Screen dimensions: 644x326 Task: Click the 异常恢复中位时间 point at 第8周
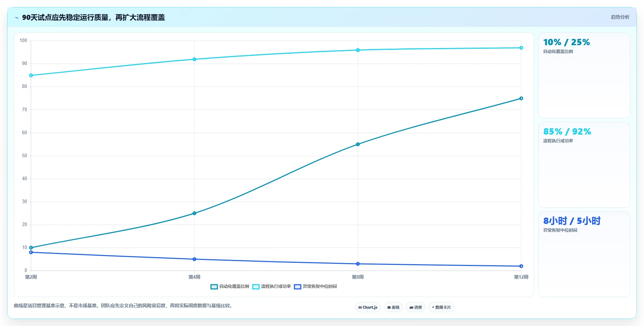click(x=358, y=264)
